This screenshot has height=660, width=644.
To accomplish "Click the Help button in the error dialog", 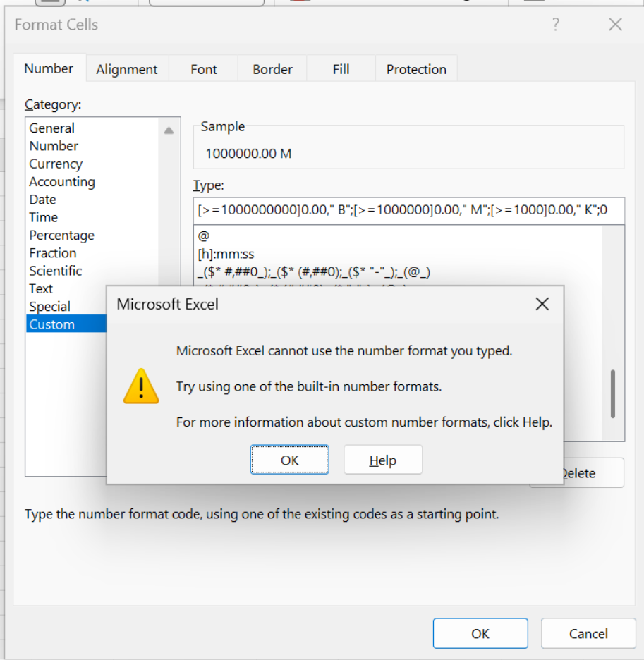I will (383, 460).
